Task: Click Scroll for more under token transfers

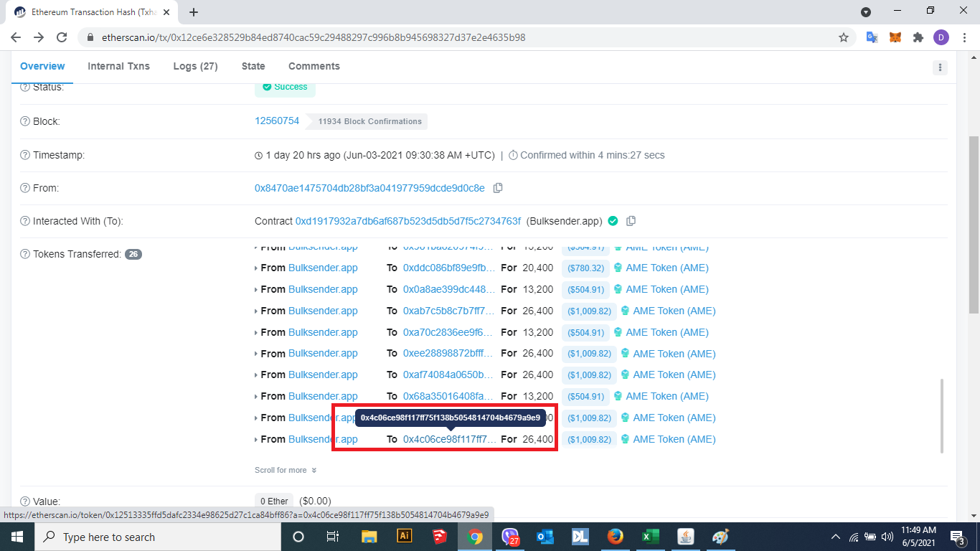Action: (x=286, y=470)
